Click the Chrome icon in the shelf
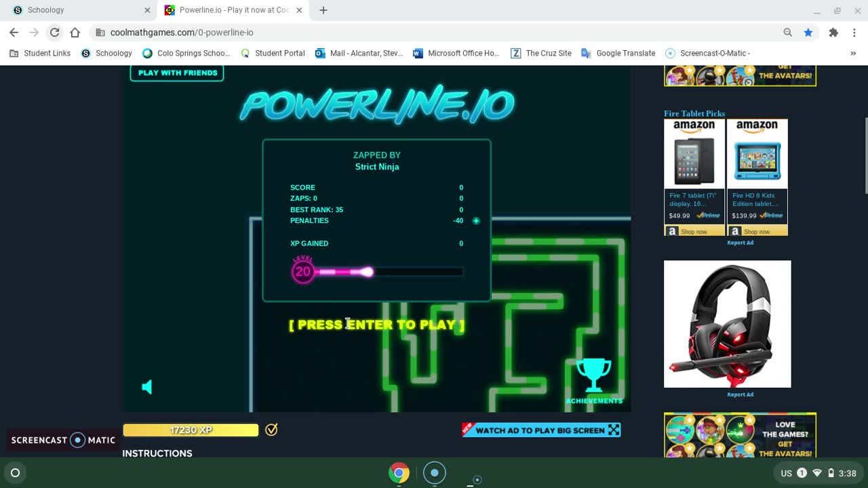 point(399,472)
